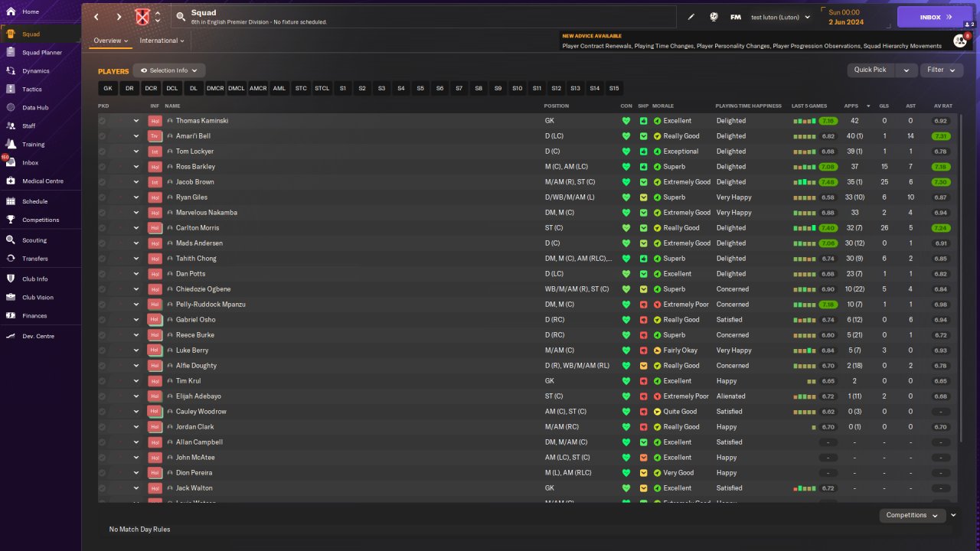Select the DCR position slot
Image resolution: width=980 pixels, height=551 pixels.
(151, 89)
